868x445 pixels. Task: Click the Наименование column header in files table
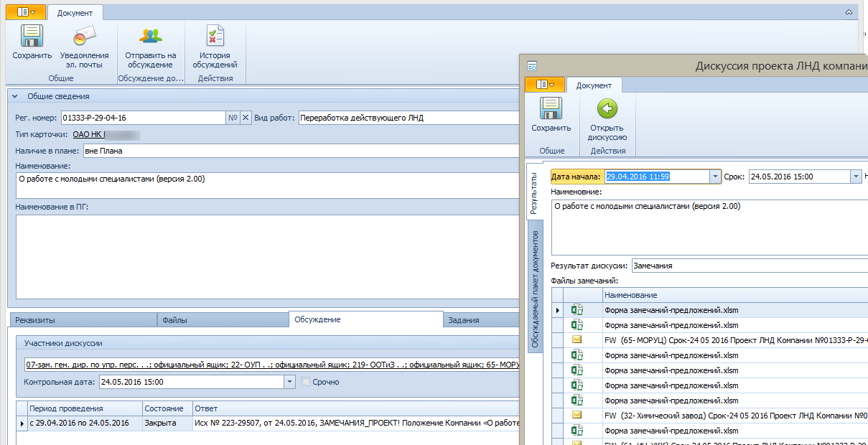click(x=735, y=295)
